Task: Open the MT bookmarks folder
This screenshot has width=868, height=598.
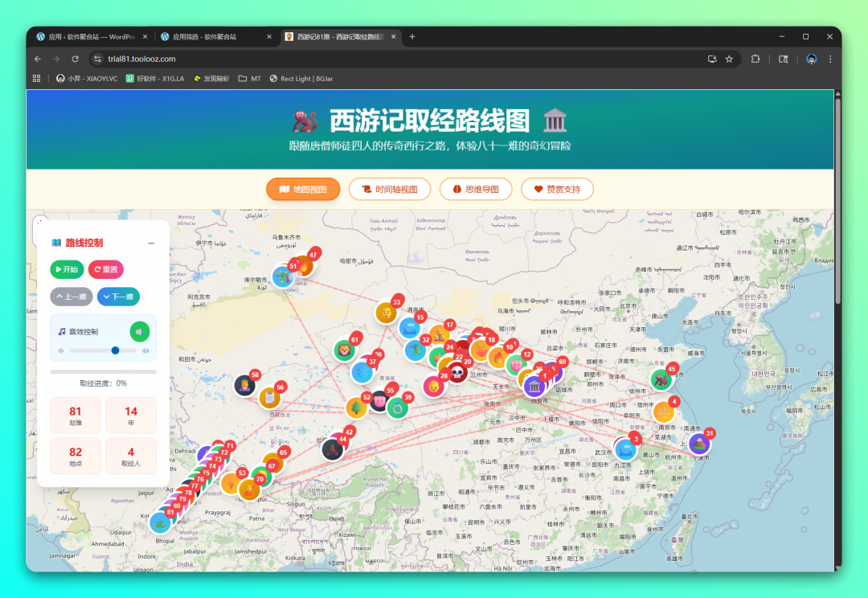Action: point(250,79)
